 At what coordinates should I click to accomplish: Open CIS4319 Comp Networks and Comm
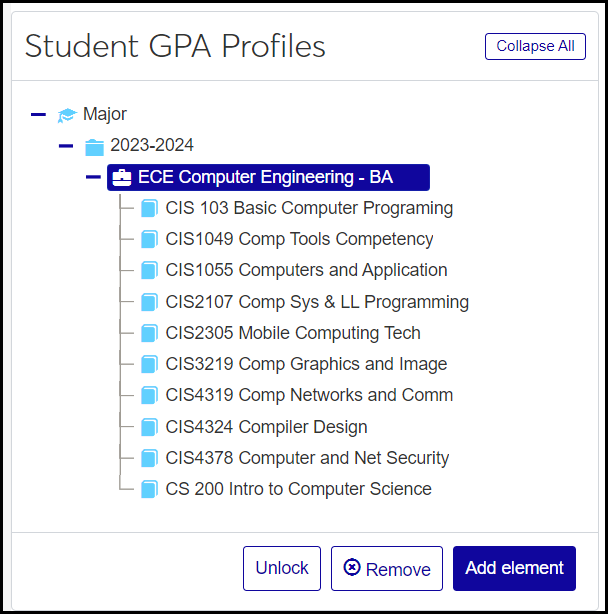click(309, 395)
